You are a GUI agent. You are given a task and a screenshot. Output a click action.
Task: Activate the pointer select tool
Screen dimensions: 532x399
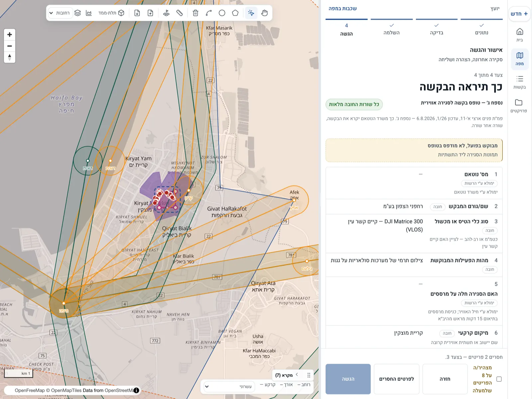(251, 13)
